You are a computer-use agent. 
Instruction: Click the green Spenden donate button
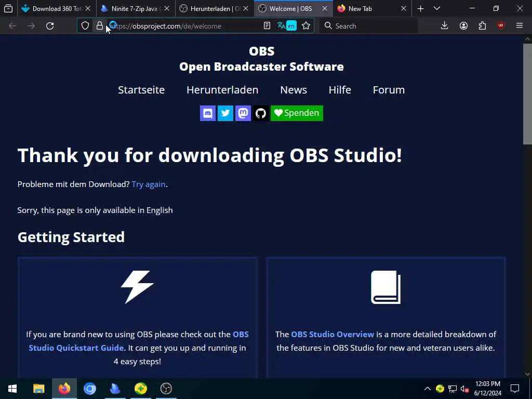(x=297, y=113)
